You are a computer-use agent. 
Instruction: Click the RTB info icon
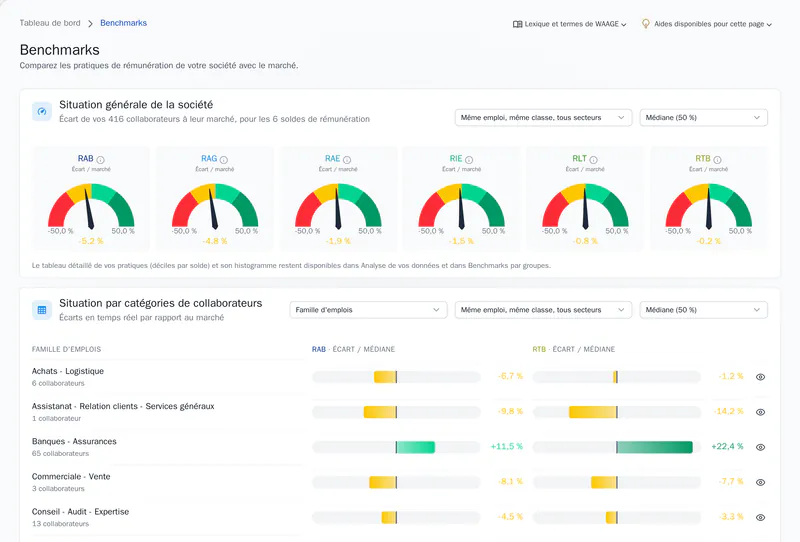pos(717,160)
